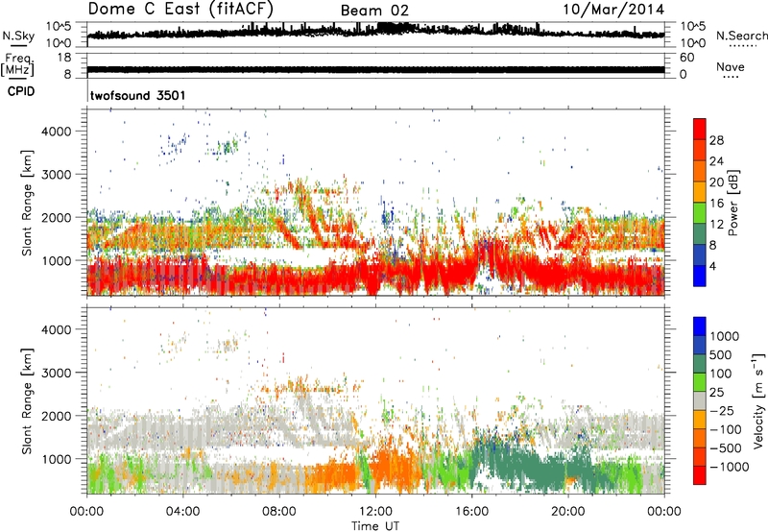This screenshot has width=768, height=532.
Task: Click the power panel's 'Slant Range [km]' label
Action: tap(27, 203)
